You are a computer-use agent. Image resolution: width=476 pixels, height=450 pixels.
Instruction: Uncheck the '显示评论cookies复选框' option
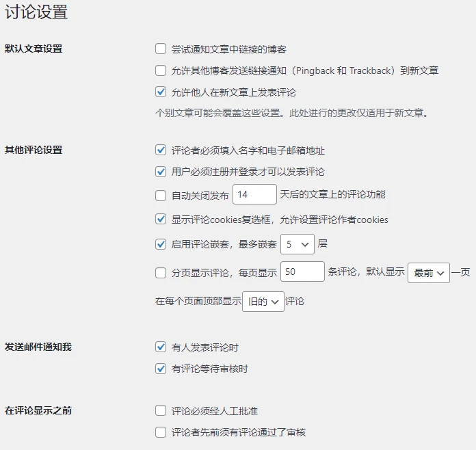(x=161, y=220)
